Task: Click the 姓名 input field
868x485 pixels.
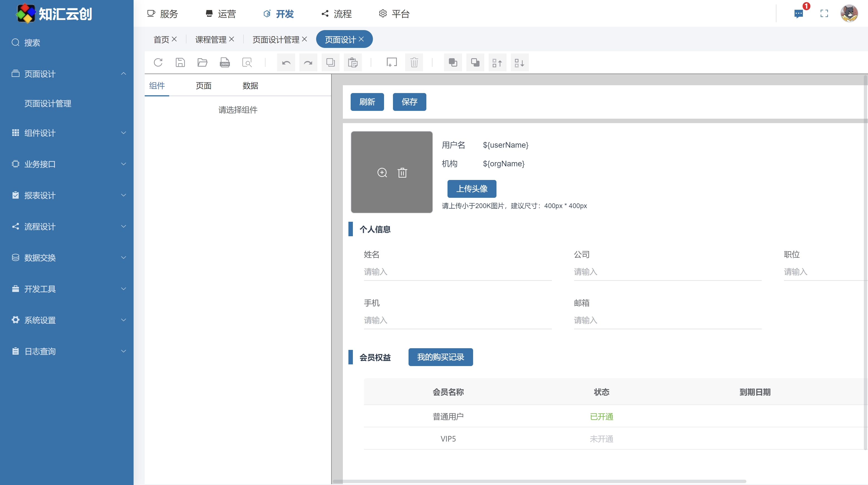Action: (x=457, y=272)
